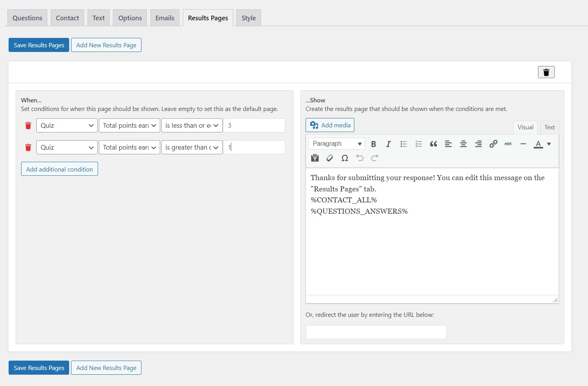Screen dimensions: 588x386
Task: Switch to Contact tab
Action: tap(67, 18)
